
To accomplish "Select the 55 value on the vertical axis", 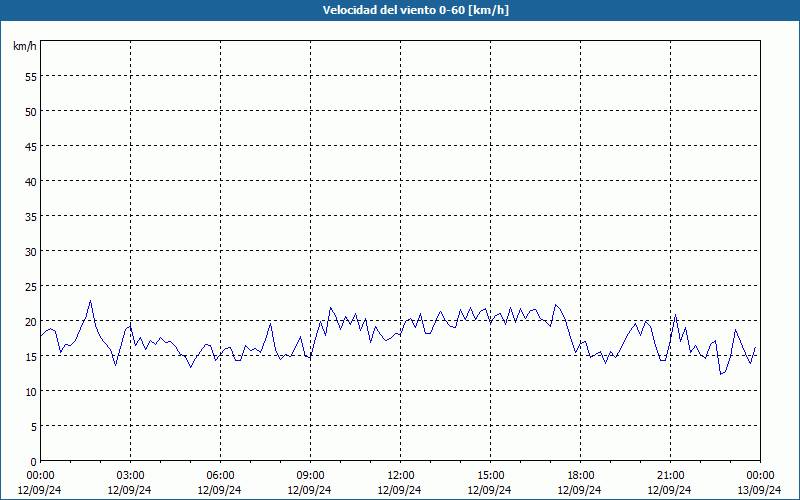I will pos(30,76).
